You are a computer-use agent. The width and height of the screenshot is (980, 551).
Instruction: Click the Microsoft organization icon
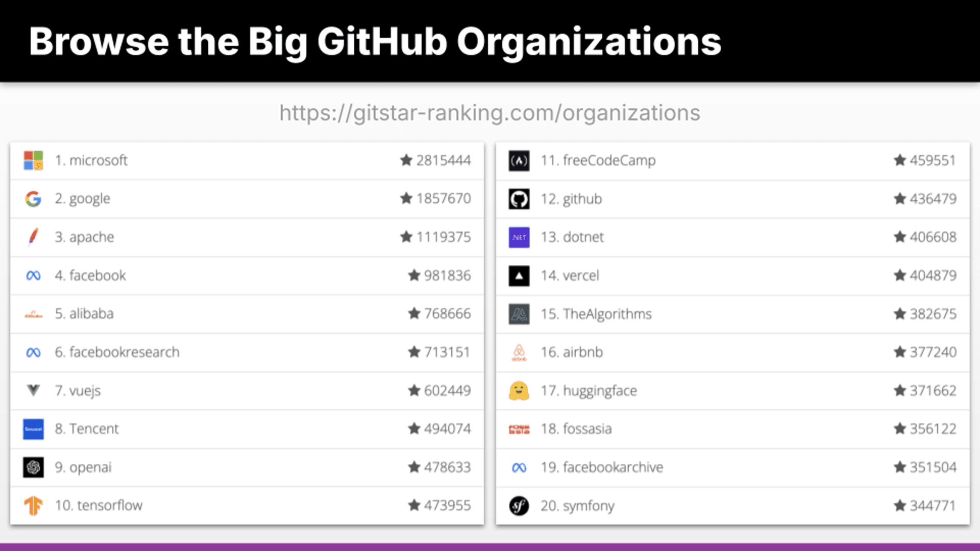pos(34,160)
